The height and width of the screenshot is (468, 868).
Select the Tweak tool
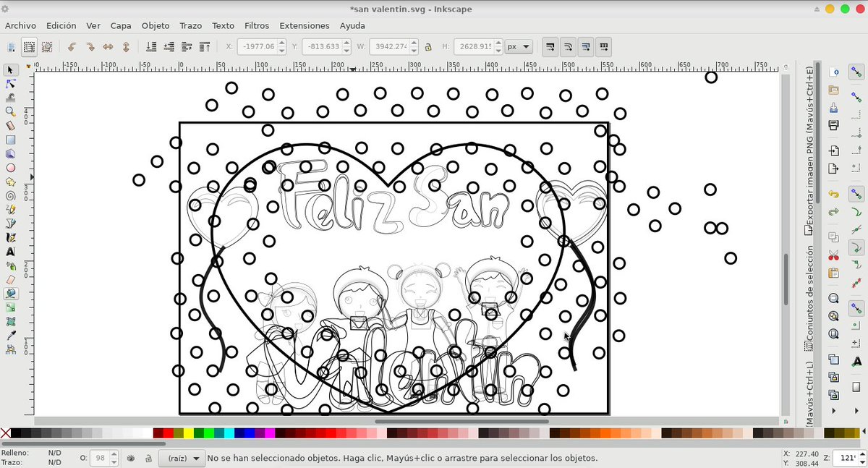click(11, 98)
